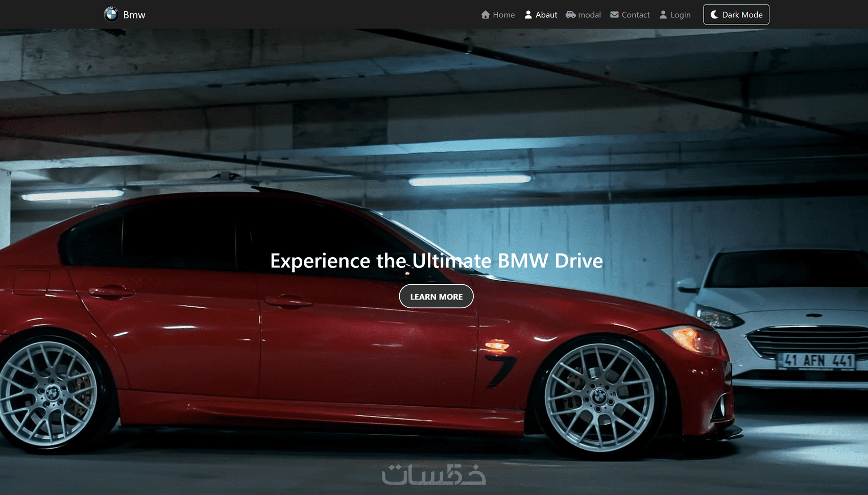Screen dimensions: 868x495
Task: Click the person icon beside Abaut
Action: [x=528, y=15]
